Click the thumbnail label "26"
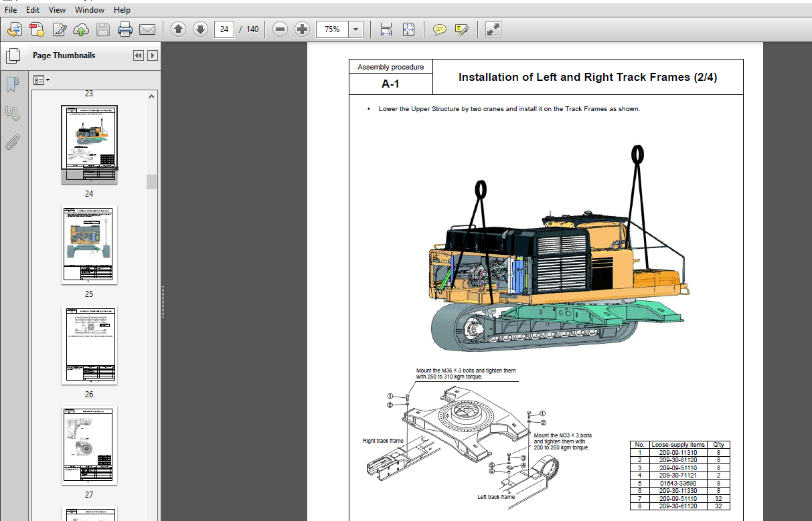This screenshot has width=812, height=521. (89, 395)
